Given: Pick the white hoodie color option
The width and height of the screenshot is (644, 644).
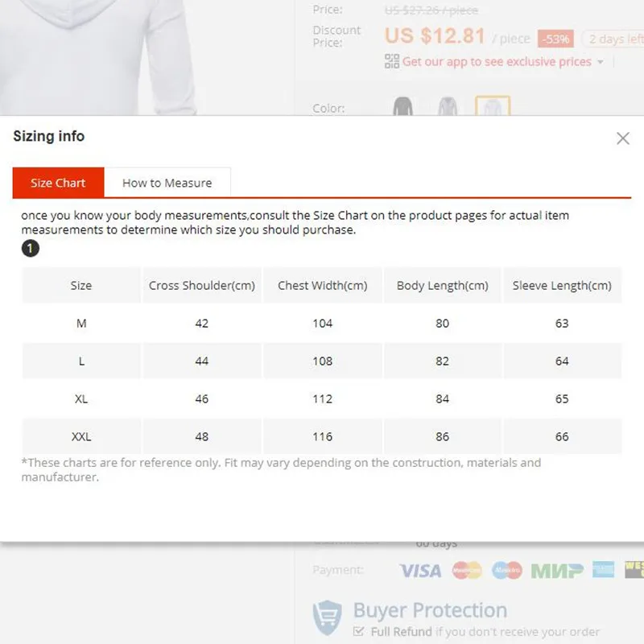Looking at the screenshot, I should point(492,107).
